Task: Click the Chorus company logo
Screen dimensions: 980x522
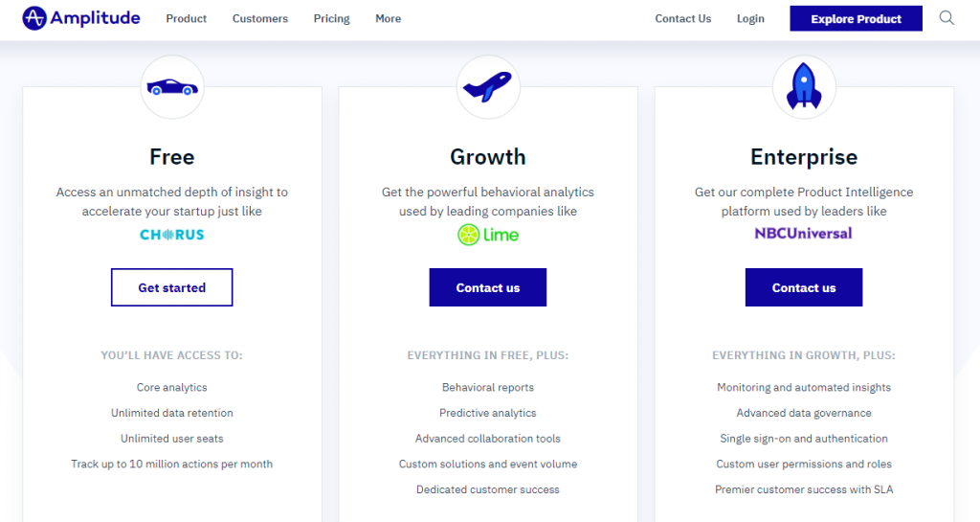Action: [172, 235]
